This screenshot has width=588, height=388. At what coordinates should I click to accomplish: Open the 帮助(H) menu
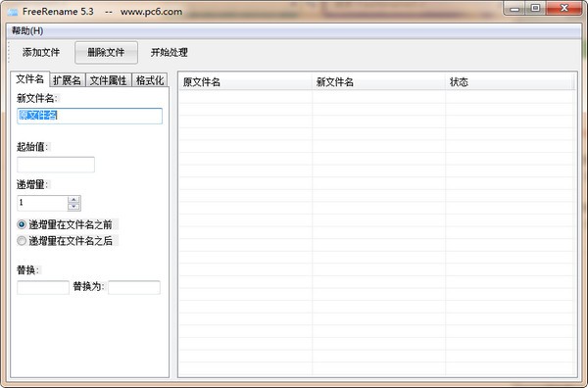tap(27, 30)
